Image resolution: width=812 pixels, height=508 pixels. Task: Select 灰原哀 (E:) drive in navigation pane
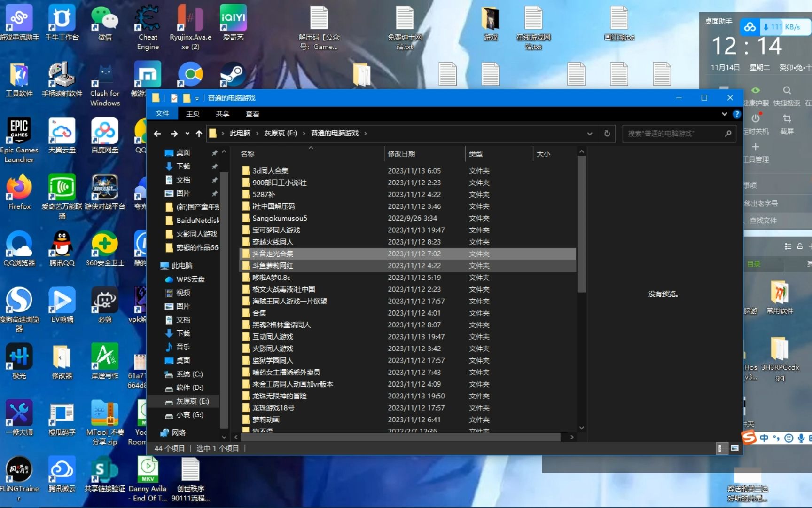coord(187,401)
